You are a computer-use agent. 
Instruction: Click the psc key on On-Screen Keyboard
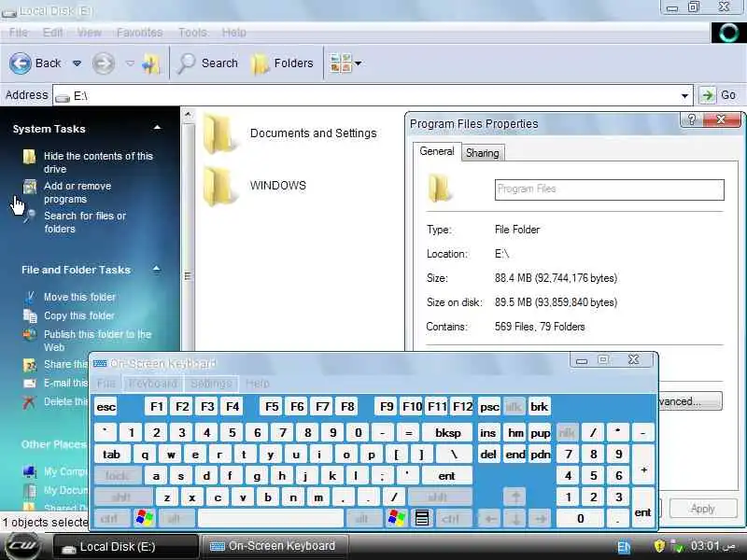489,407
